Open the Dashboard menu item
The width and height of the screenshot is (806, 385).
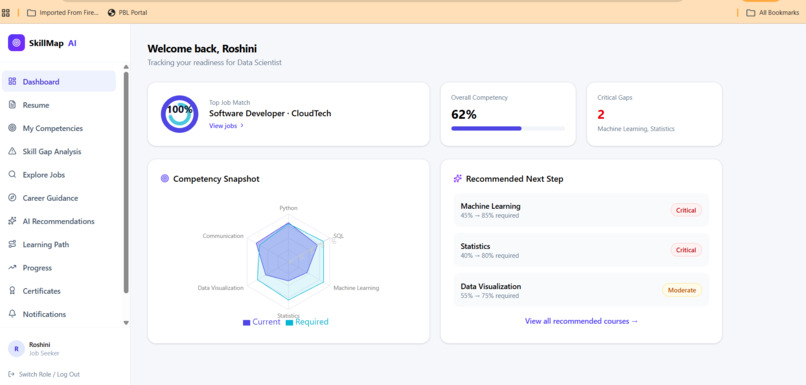tap(59, 81)
